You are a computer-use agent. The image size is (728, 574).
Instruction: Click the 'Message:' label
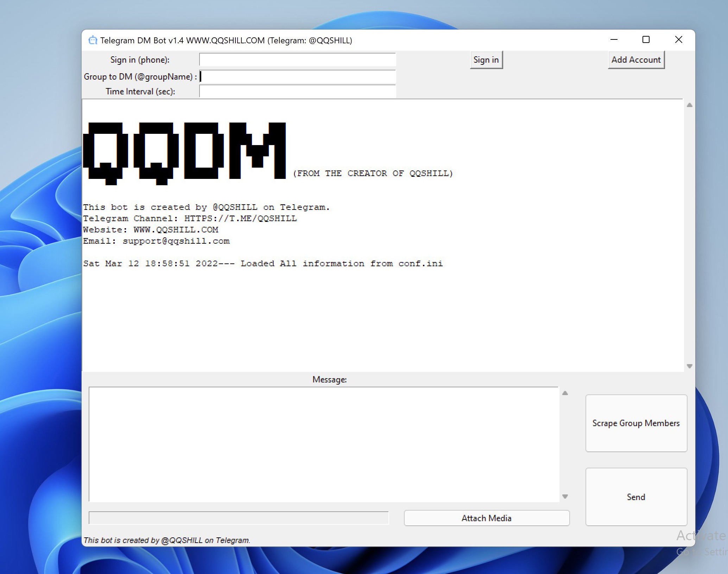(x=329, y=380)
